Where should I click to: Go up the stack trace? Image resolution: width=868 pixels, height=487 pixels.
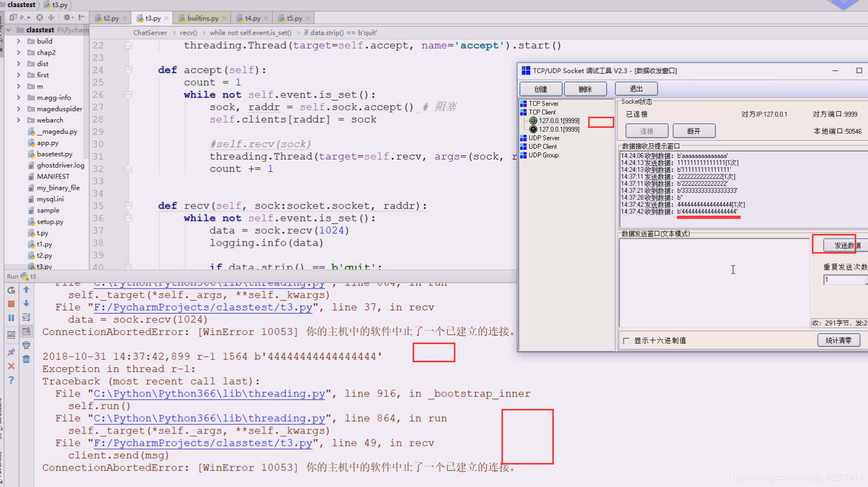[x=26, y=290]
